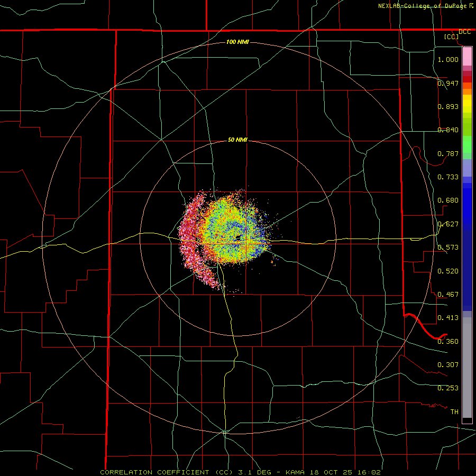This screenshot has height=476, width=476.
Task: Click the 50 NMI range ring label
Action: [237, 140]
